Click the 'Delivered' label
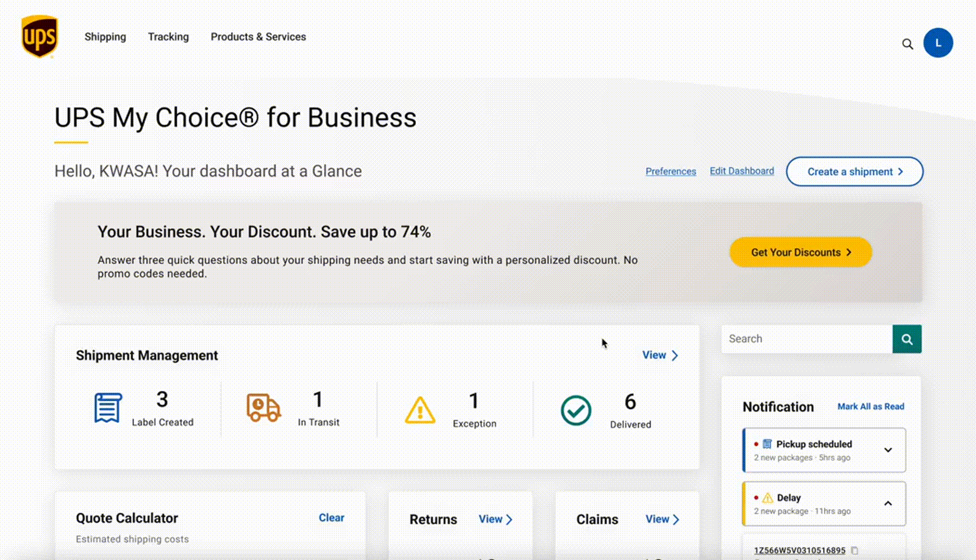 pos(631,424)
